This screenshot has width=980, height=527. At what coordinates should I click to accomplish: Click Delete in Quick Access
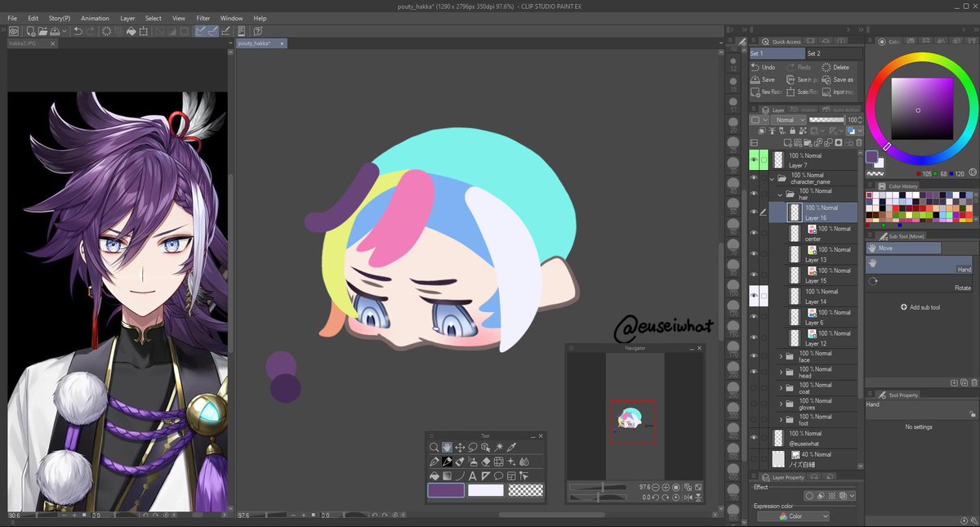(x=835, y=67)
